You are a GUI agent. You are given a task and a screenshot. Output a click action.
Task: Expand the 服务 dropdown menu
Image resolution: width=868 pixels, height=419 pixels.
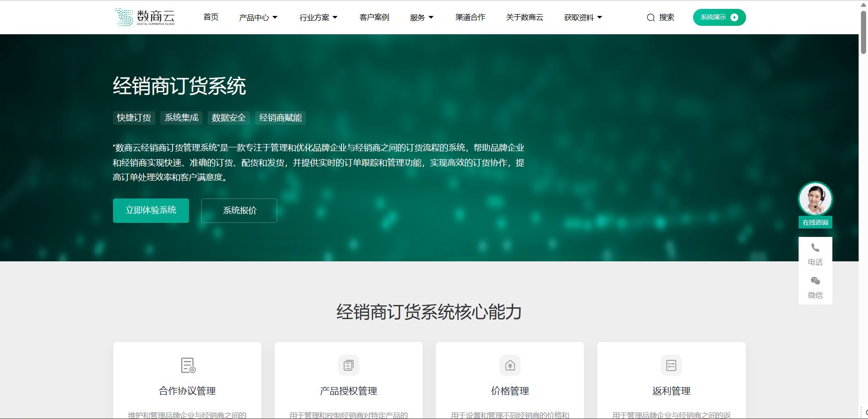422,17
